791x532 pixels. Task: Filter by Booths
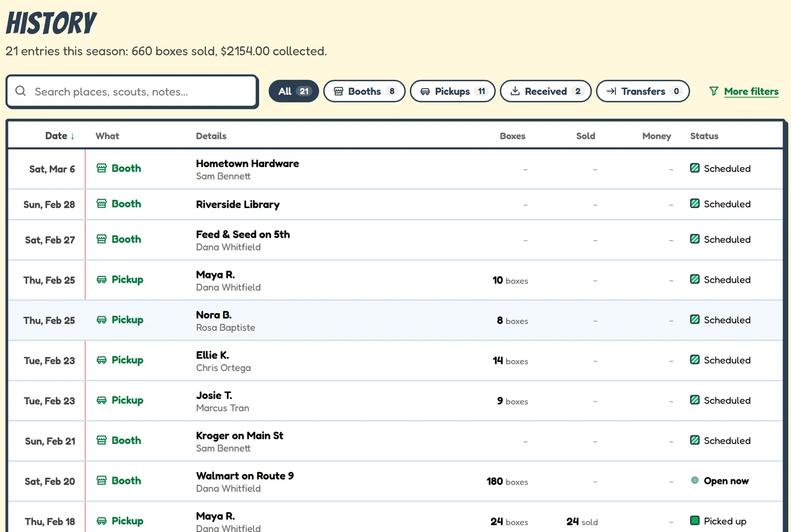pyautogui.click(x=364, y=91)
